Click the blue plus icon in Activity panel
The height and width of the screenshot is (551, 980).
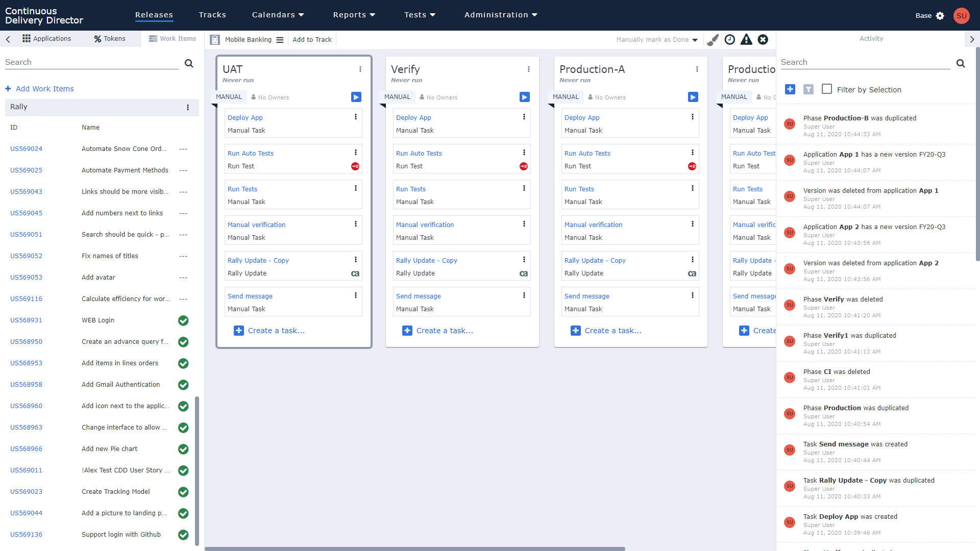coord(790,89)
